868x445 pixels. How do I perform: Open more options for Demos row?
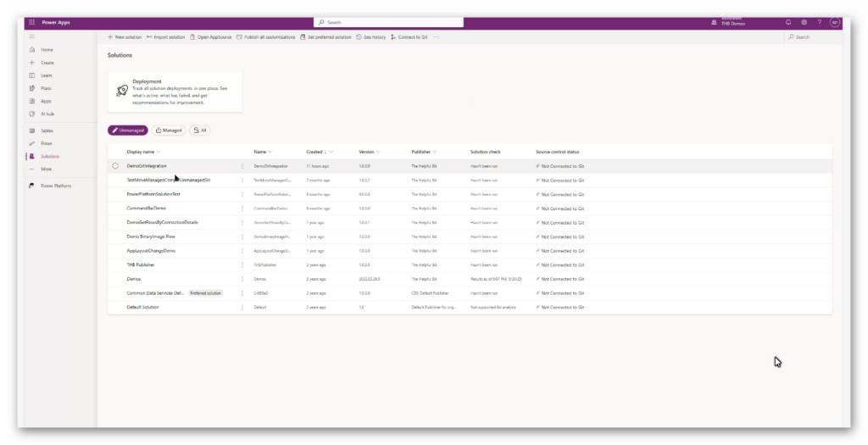[242, 279]
